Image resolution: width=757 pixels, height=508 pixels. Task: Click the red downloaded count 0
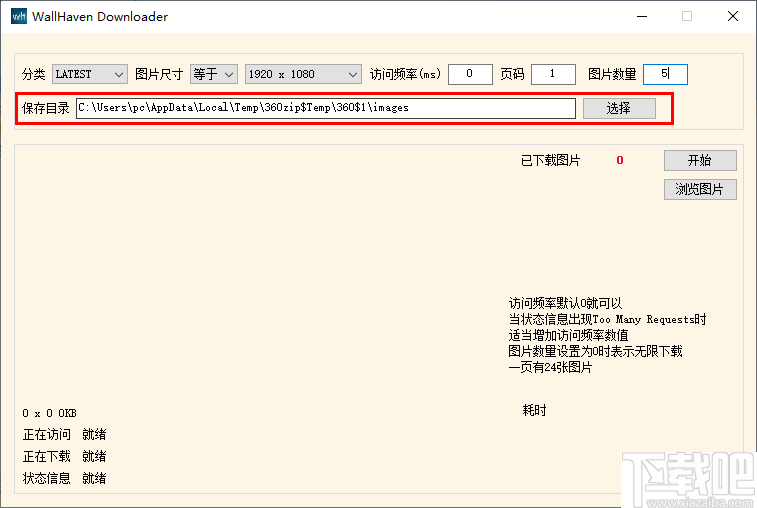point(620,160)
